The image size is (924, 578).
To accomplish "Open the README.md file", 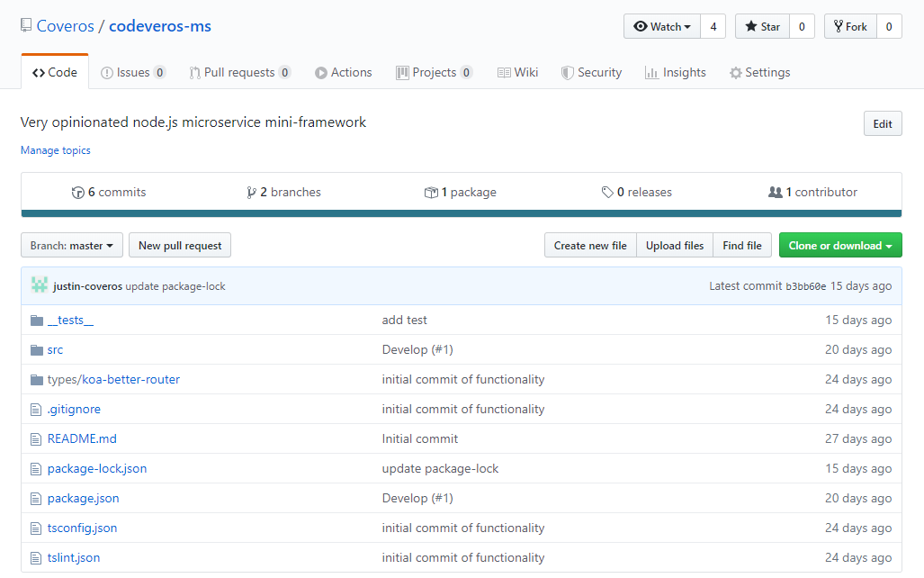I will (x=82, y=438).
